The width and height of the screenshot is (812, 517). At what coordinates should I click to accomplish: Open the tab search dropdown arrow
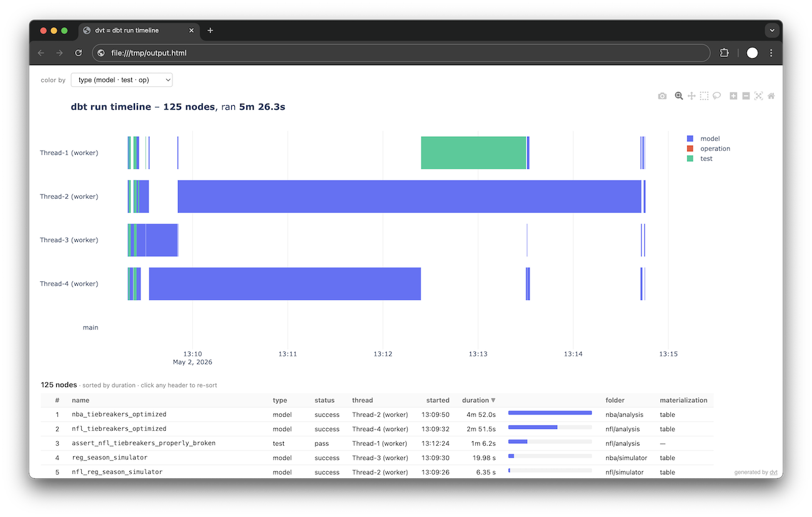[x=772, y=30]
